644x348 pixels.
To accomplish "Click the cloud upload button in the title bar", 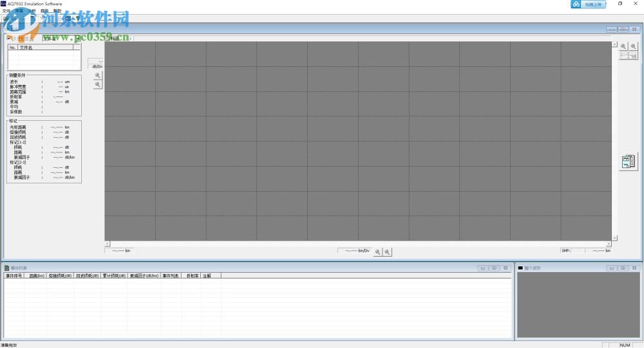I will click(589, 4).
